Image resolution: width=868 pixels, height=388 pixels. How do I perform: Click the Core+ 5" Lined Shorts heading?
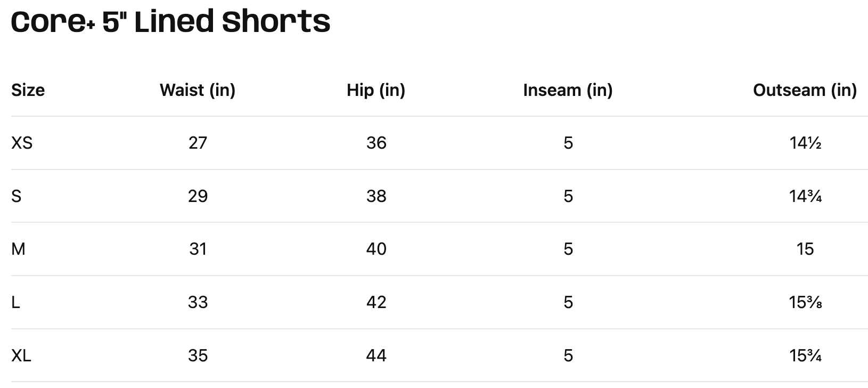click(170, 22)
